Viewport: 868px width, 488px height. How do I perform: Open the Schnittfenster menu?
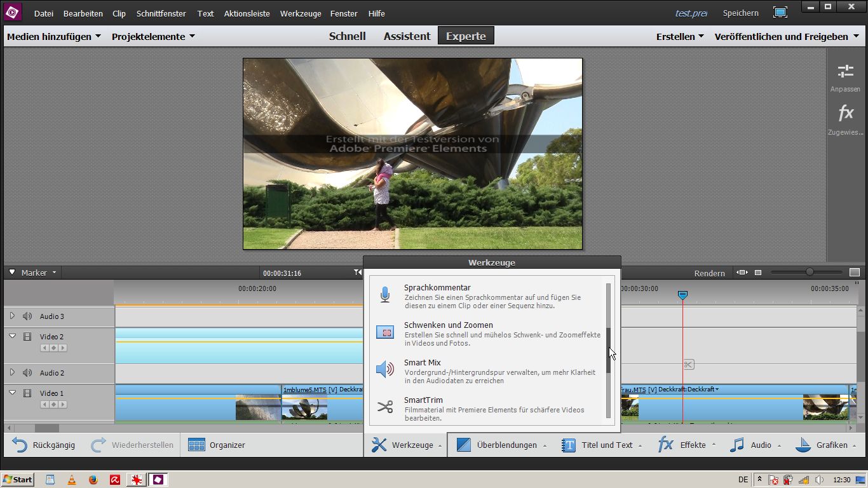(161, 13)
